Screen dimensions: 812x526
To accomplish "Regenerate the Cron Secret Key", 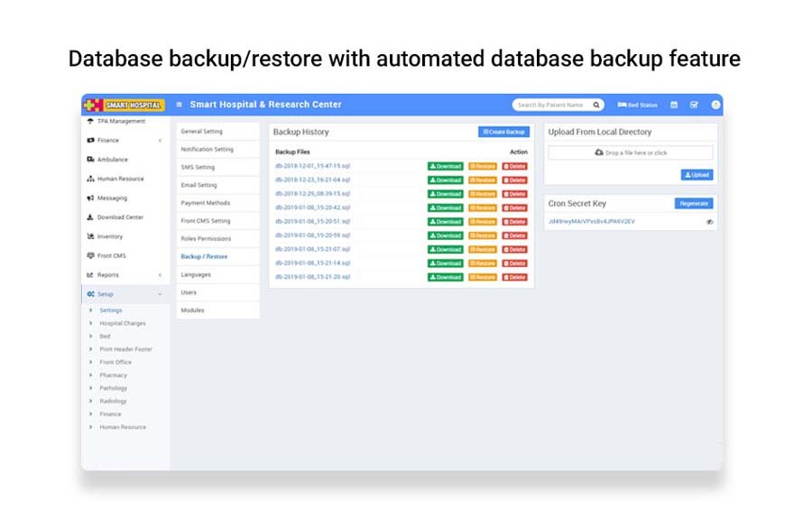I will 694,204.
